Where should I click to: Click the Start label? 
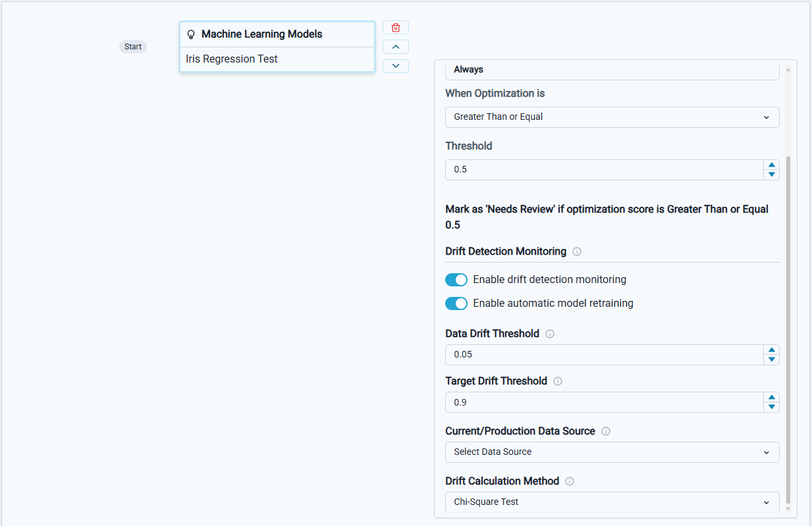[133, 47]
